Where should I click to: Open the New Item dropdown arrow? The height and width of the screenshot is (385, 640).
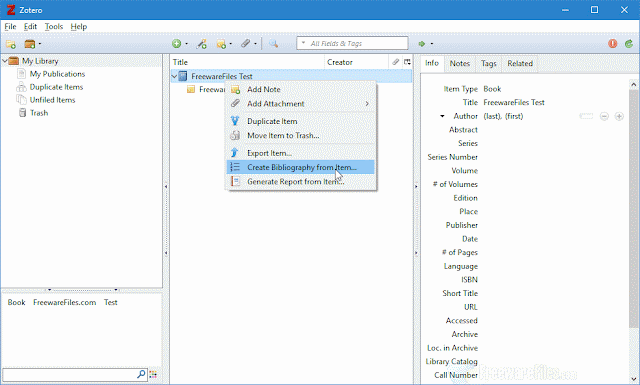click(x=187, y=44)
